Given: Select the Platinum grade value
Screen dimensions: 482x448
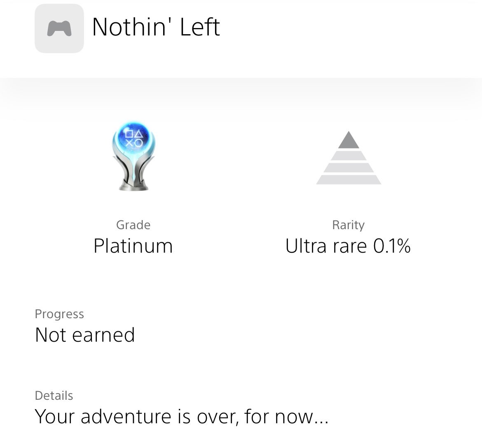Looking at the screenshot, I should (133, 246).
